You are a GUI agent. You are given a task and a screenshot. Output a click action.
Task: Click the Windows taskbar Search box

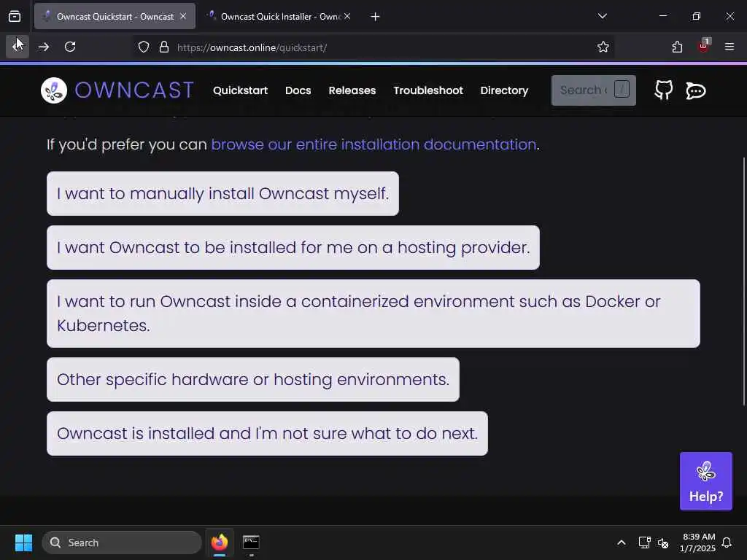(x=122, y=542)
